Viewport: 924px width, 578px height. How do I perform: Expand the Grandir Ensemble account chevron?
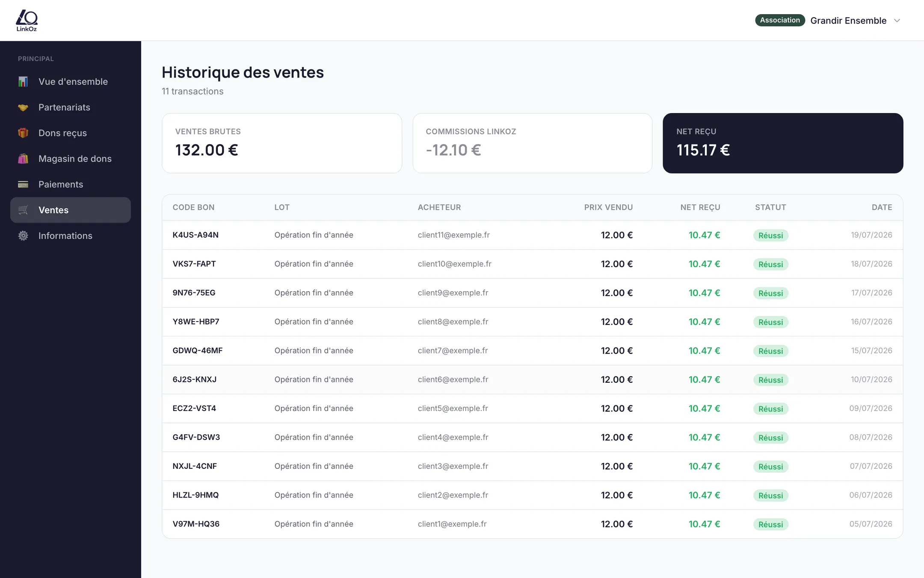point(897,21)
